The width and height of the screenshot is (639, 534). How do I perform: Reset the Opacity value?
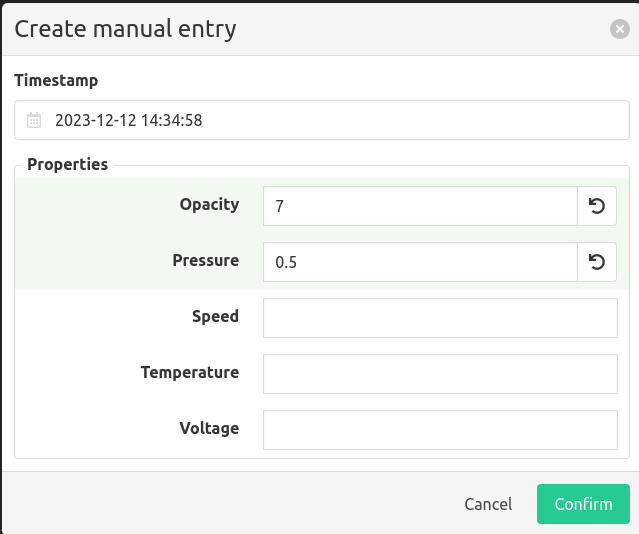(597, 206)
